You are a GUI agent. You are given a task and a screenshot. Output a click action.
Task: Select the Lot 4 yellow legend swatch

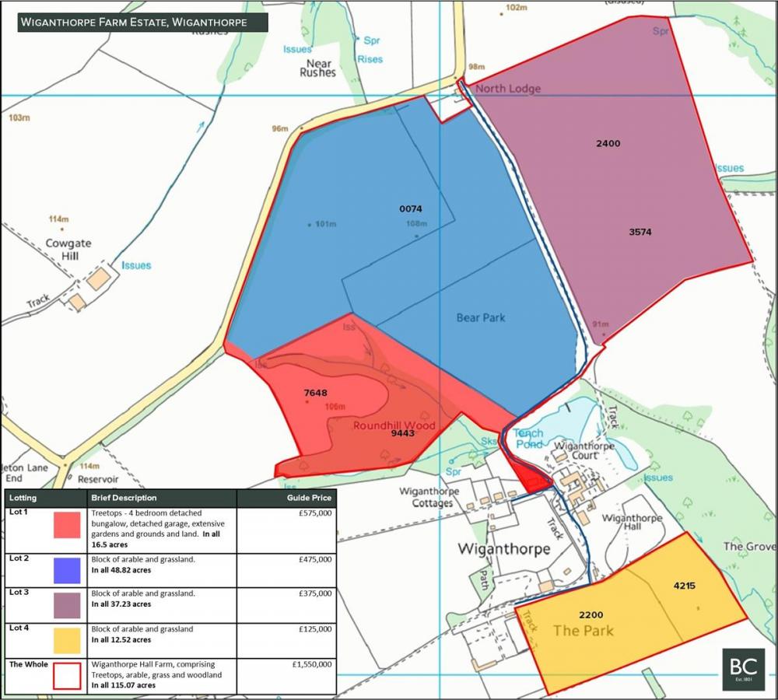[67, 640]
